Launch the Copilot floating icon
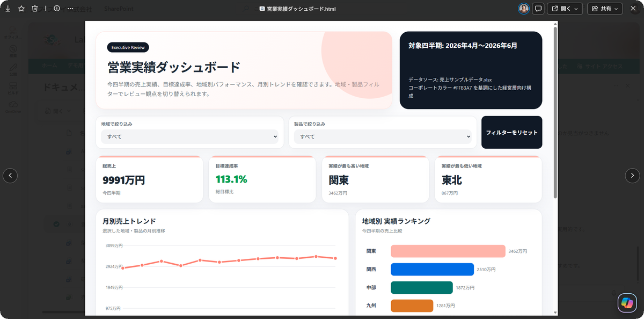The height and width of the screenshot is (319, 644). point(627,302)
